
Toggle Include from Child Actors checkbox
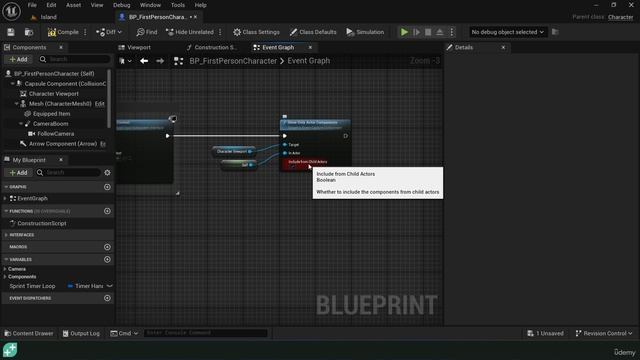coord(293,167)
